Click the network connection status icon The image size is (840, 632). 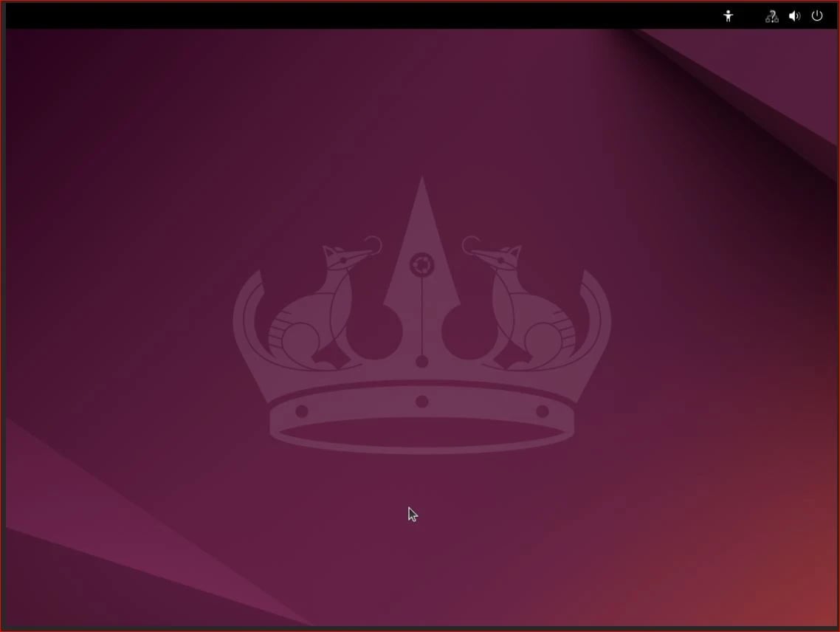pyautogui.click(x=771, y=16)
